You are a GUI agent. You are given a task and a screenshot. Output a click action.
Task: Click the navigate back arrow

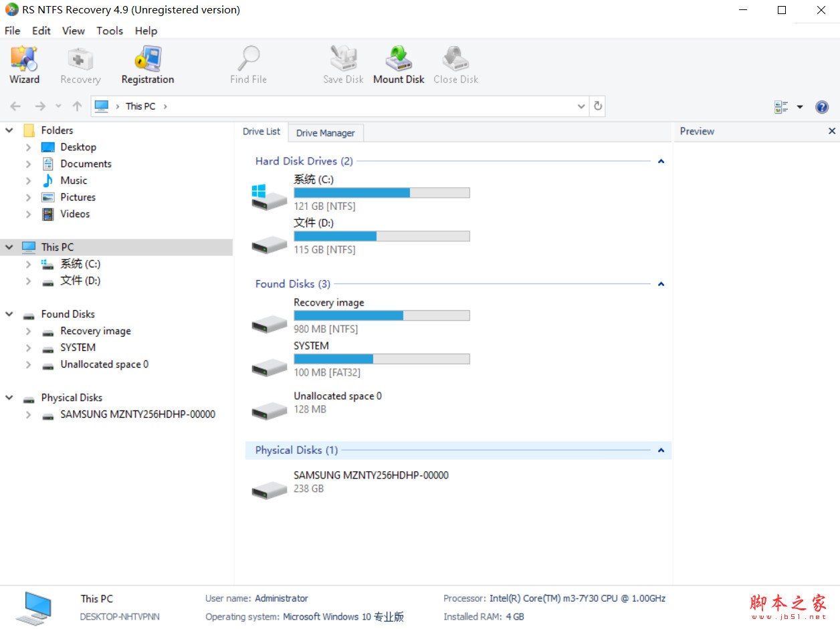(15, 106)
